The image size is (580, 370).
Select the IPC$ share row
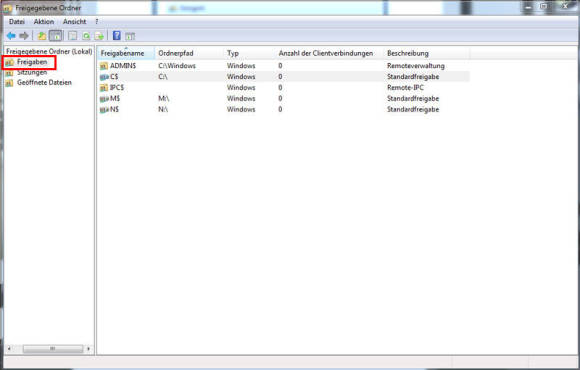click(x=283, y=88)
